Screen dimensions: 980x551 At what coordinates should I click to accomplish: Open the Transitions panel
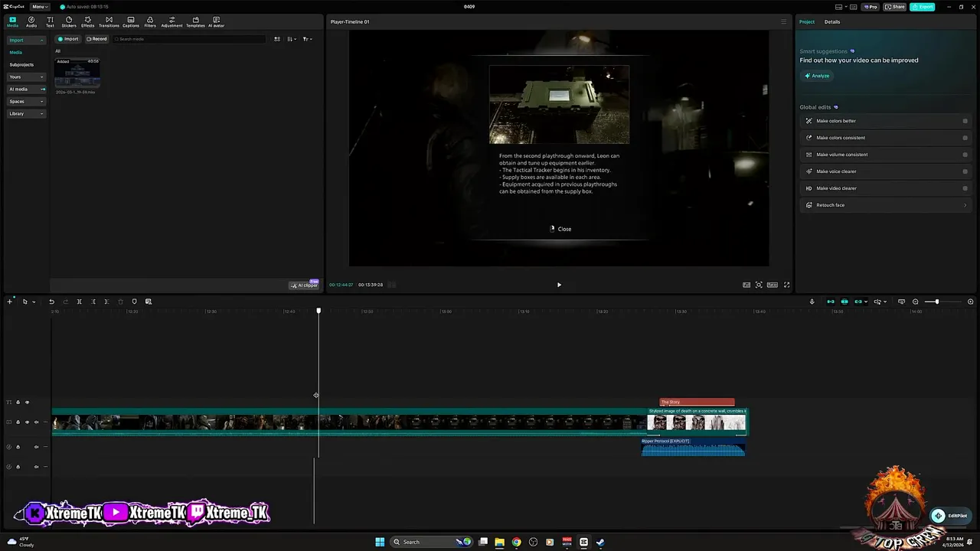click(x=109, y=22)
